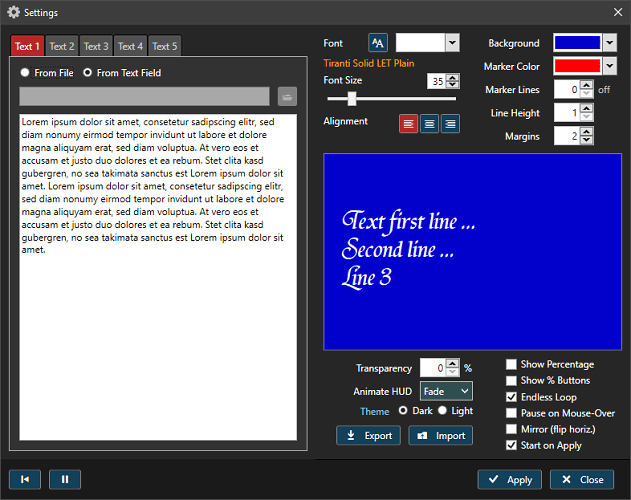Open the Background color dropdown
This screenshot has width=631, height=500.
point(610,43)
